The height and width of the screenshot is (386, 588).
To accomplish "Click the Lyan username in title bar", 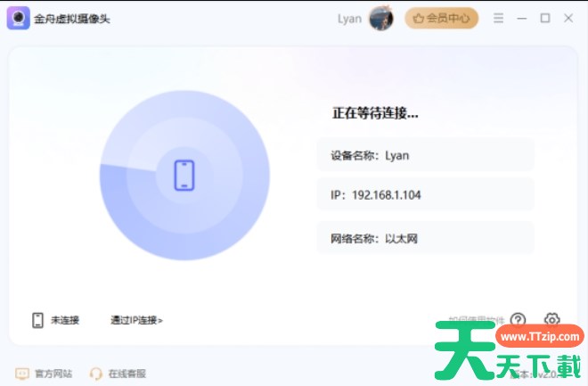I will pos(349,19).
